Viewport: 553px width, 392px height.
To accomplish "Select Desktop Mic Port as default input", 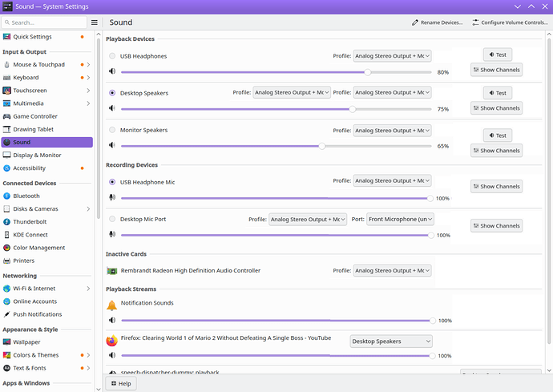I will pos(112,219).
